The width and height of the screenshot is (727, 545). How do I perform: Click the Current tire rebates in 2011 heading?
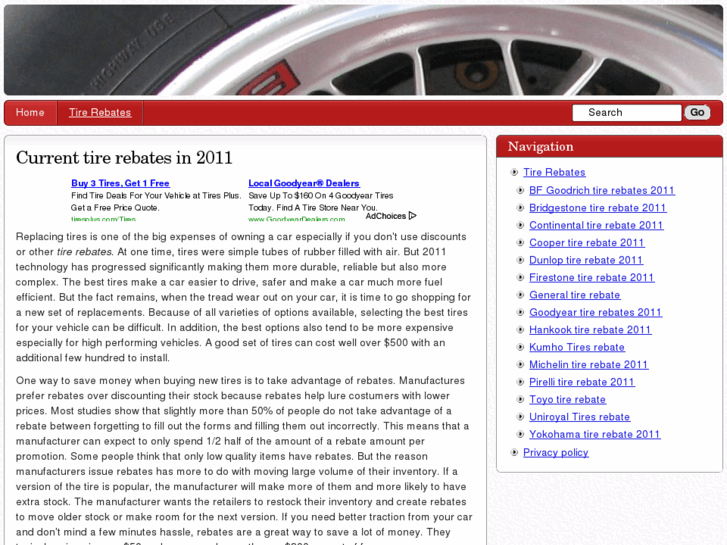click(x=124, y=158)
